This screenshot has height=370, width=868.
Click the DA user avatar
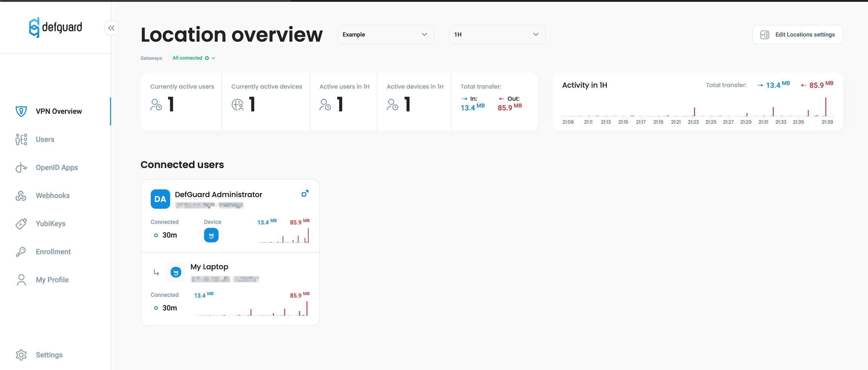coord(160,199)
